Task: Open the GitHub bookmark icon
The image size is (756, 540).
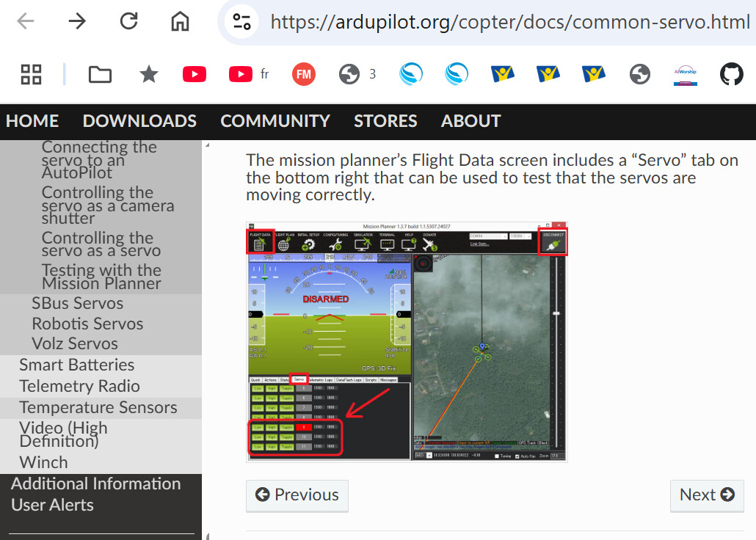Action: [731, 74]
